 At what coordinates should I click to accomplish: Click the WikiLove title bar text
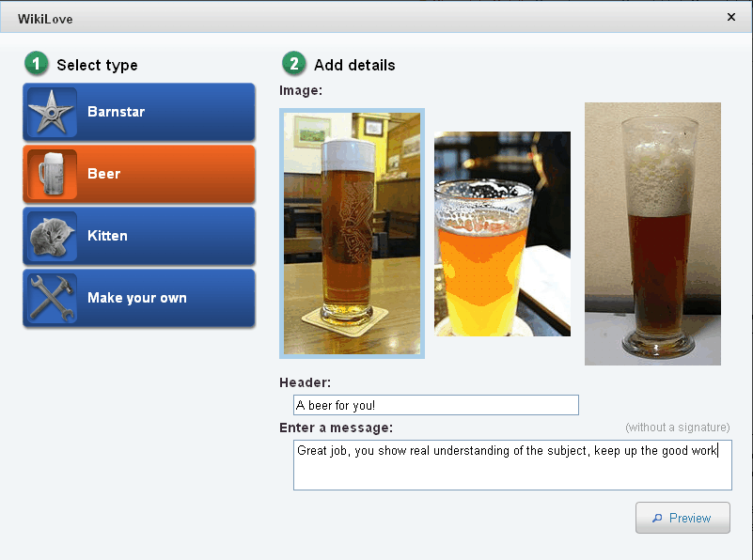(45, 18)
